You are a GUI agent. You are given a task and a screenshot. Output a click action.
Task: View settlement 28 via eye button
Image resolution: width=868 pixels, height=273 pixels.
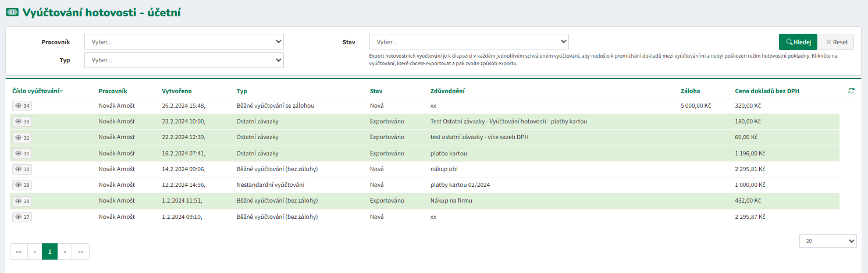click(22, 201)
